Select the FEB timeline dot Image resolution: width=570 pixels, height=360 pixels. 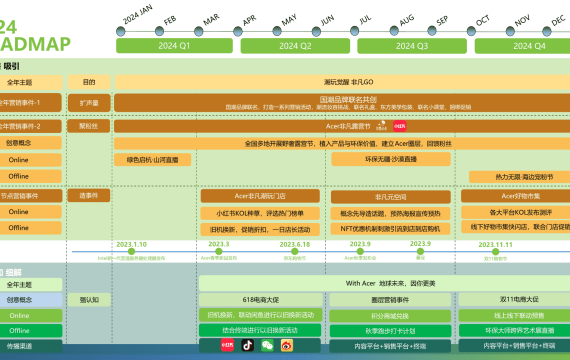(x=159, y=31)
